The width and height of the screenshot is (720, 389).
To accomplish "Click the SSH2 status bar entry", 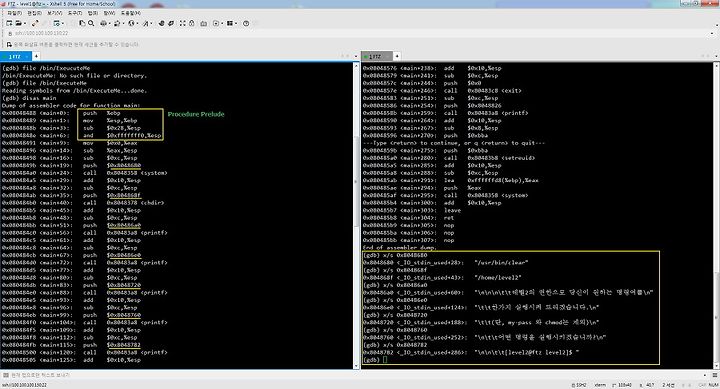I will (579, 385).
